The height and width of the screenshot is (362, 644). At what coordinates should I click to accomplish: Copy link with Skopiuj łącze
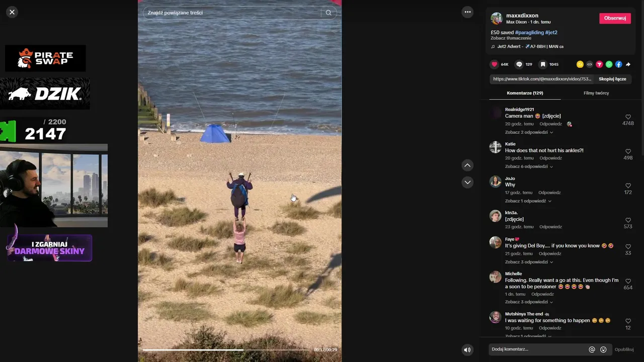(612, 79)
